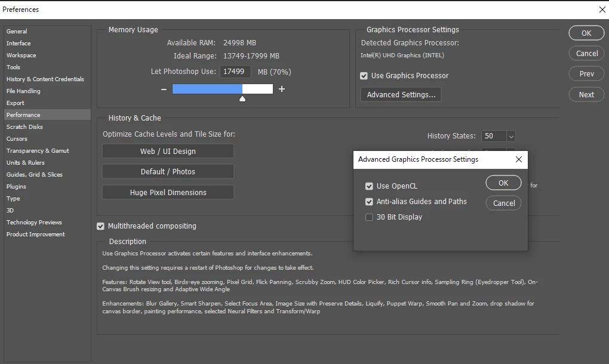Confirm Advanced Graphics settings with OK
Image resolution: width=609 pixels, height=364 pixels.
click(x=503, y=183)
